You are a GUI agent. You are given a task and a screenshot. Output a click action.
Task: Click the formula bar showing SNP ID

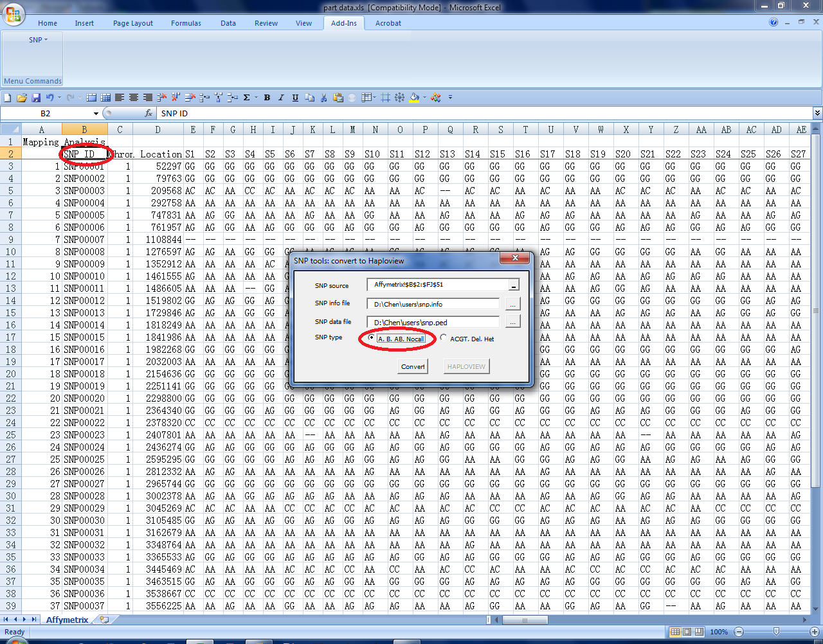(485, 113)
